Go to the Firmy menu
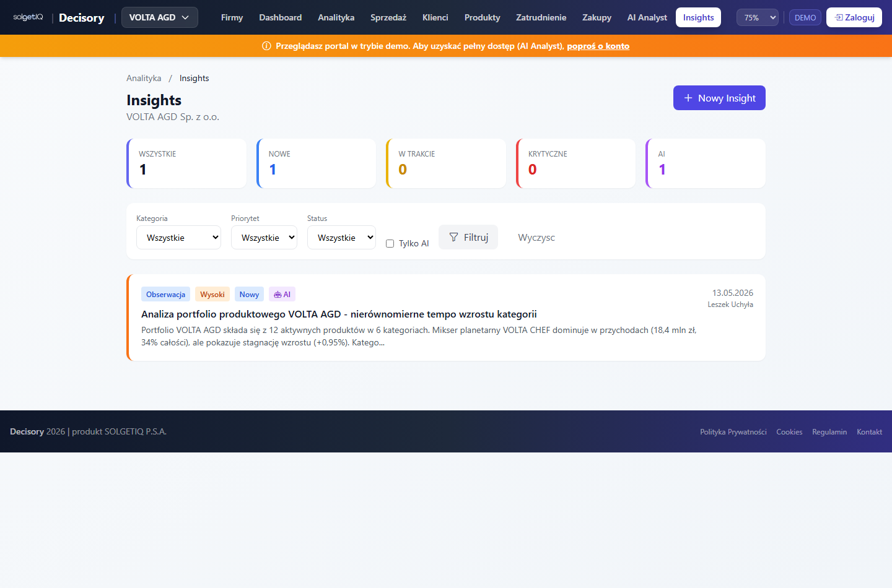This screenshot has width=892, height=588. pyautogui.click(x=232, y=17)
